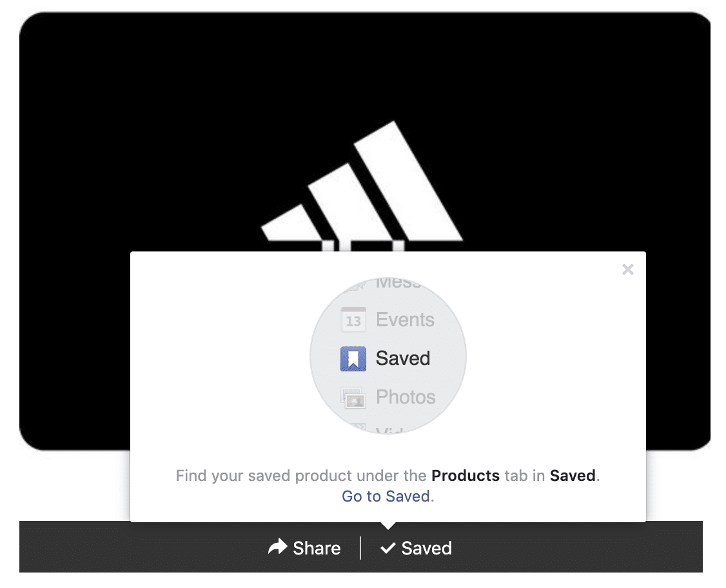Image resolution: width=726 pixels, height=588 pixels.
Task: Click the bold Saved word in message
Action: click(x=573, y=475)
